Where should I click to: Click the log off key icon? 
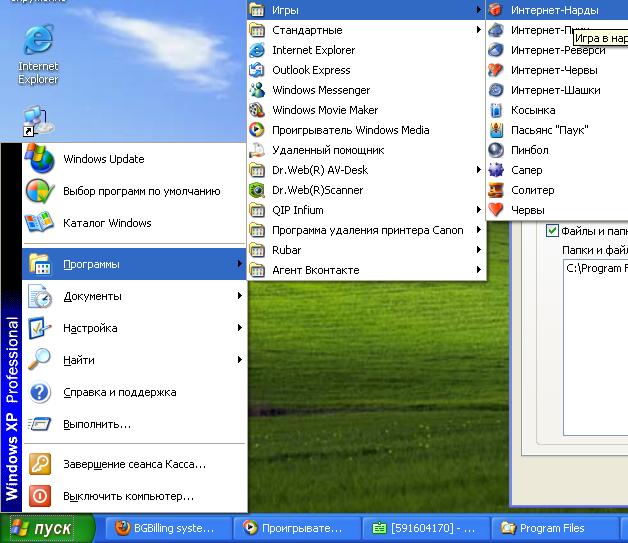[40, 464]
